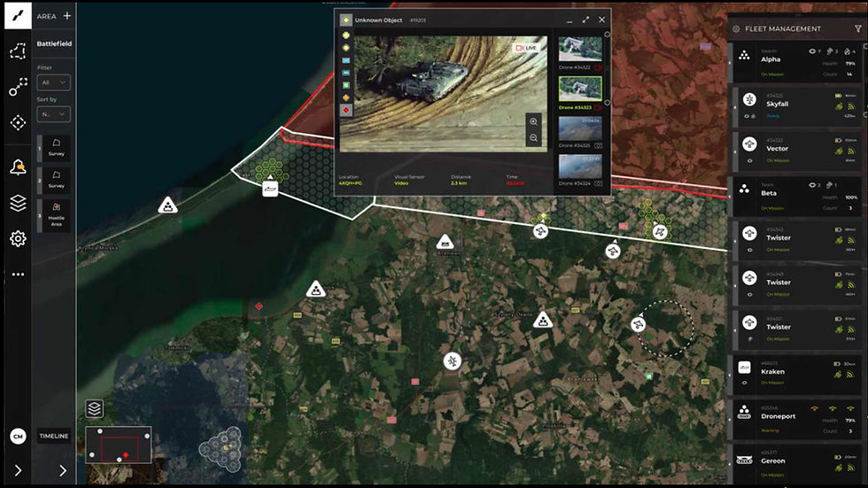Select Drone #34322 video thumbnail

tap(580, 50)
